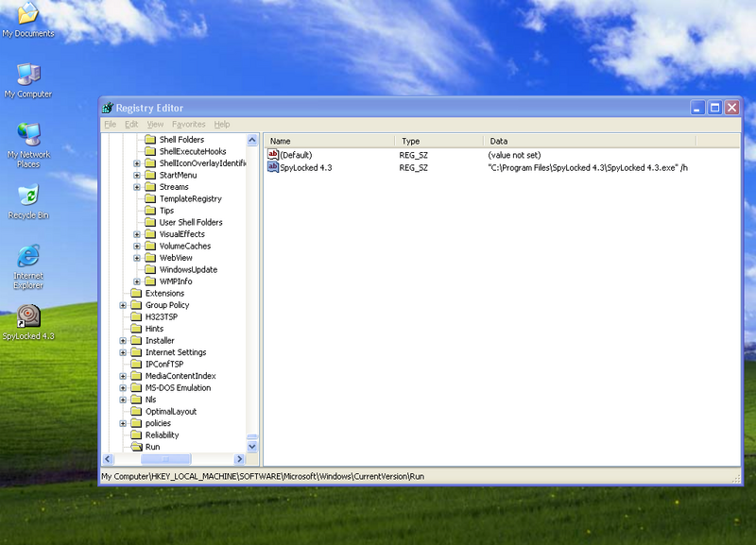
Task: Click the status bar registry path
Action: pos(263,476)
